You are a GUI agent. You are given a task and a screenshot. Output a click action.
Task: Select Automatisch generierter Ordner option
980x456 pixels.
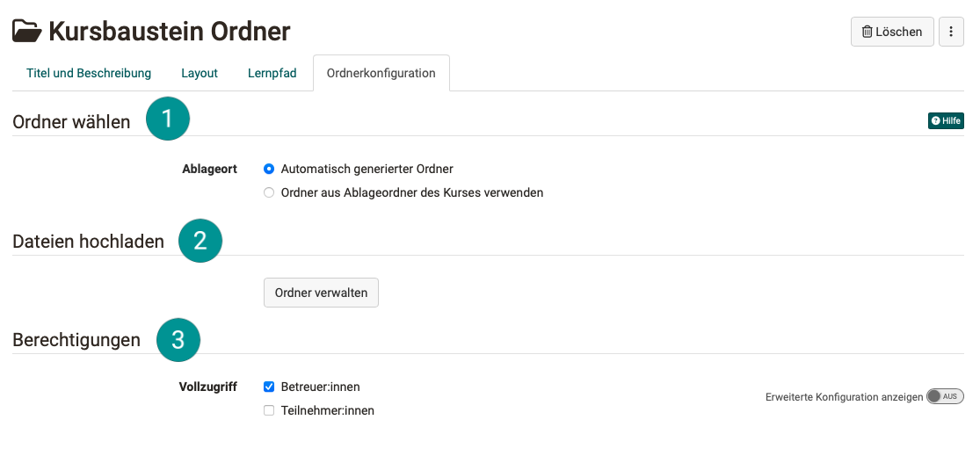270,169
